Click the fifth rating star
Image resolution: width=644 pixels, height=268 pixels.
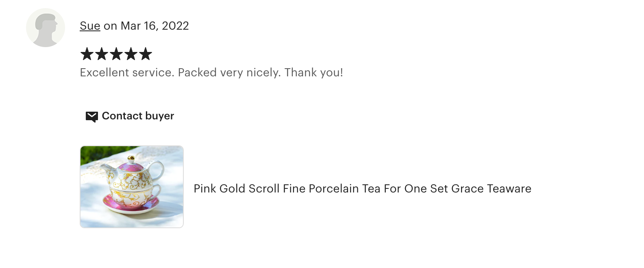[146, 54]
